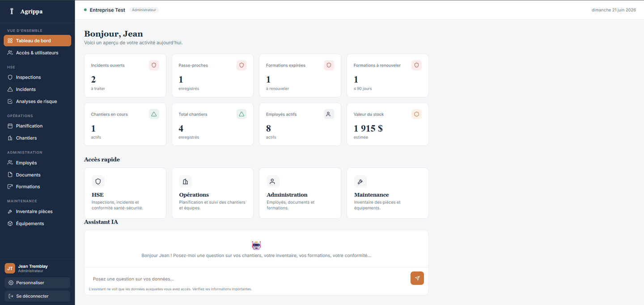Image resolution: width=644 pixels, height=305 pixels.
Task: Go to the Employés page
Action: click(37, 163)
